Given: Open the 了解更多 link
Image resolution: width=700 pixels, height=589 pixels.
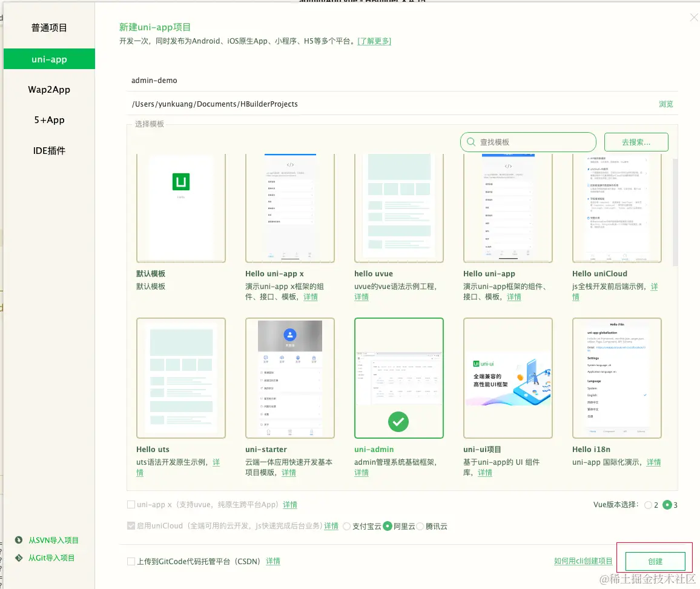Looking at the screenshot, I should 374,41.
